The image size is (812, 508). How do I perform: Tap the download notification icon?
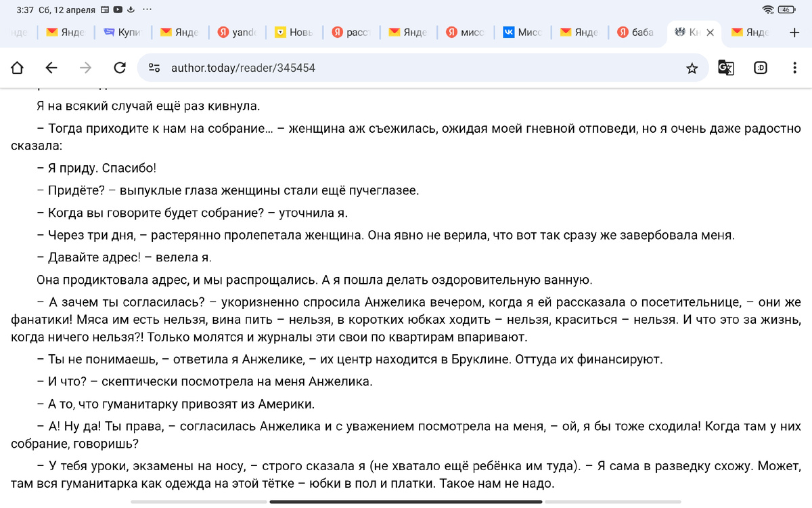coord(131,10)
